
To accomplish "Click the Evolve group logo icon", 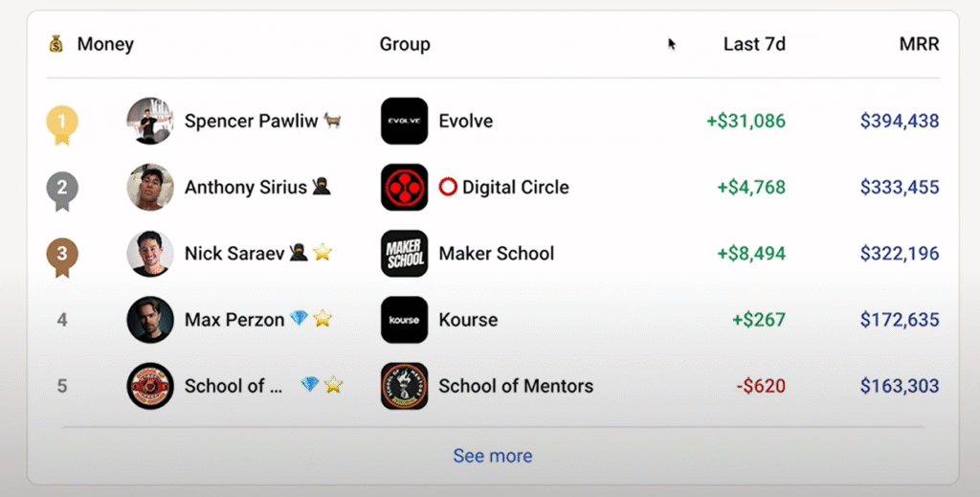I will tap(404, 122).
